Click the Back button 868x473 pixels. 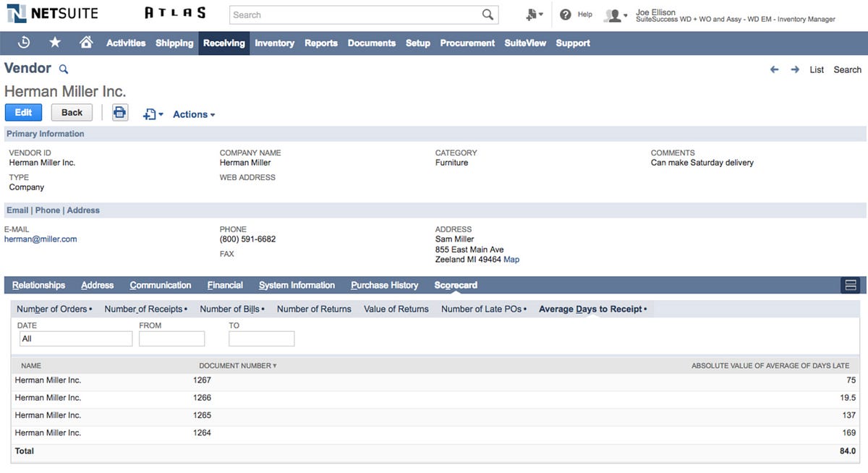72,112
